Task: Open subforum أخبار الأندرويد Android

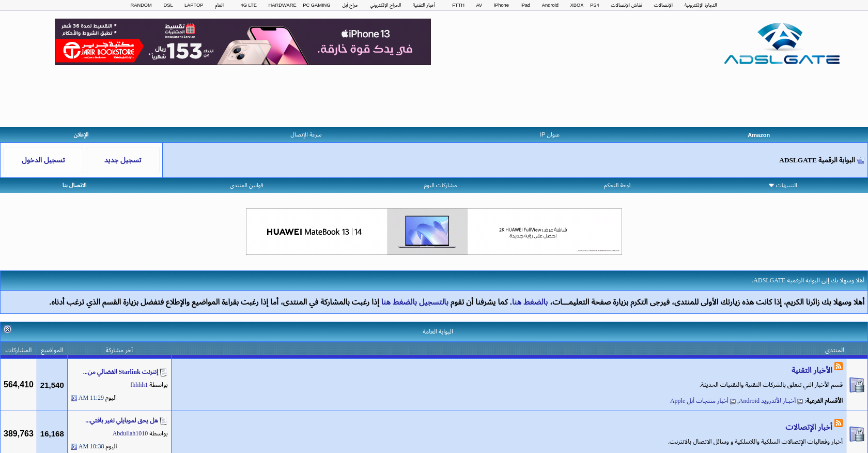Action: click(767, 401)
